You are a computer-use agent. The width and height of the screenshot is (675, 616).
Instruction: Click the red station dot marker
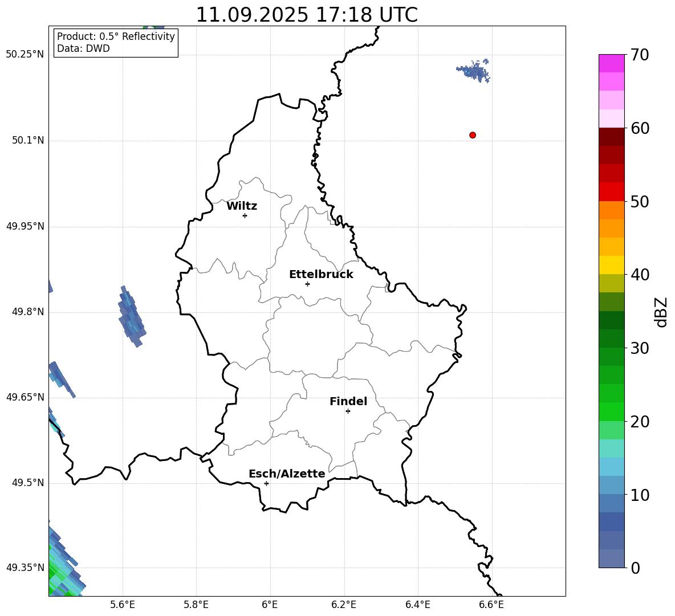[473, 135]
